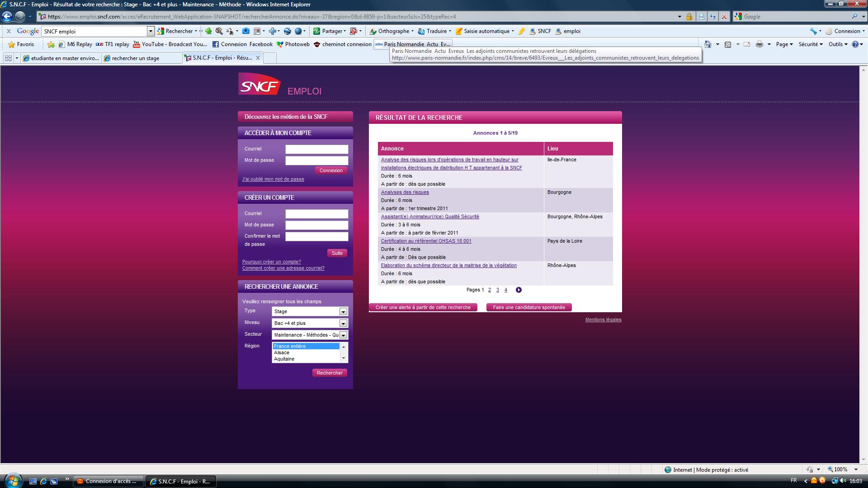The width and height of the screenshot is (868, 488).
Task: Click the RSS feeds icon
Action: (728, 44)
